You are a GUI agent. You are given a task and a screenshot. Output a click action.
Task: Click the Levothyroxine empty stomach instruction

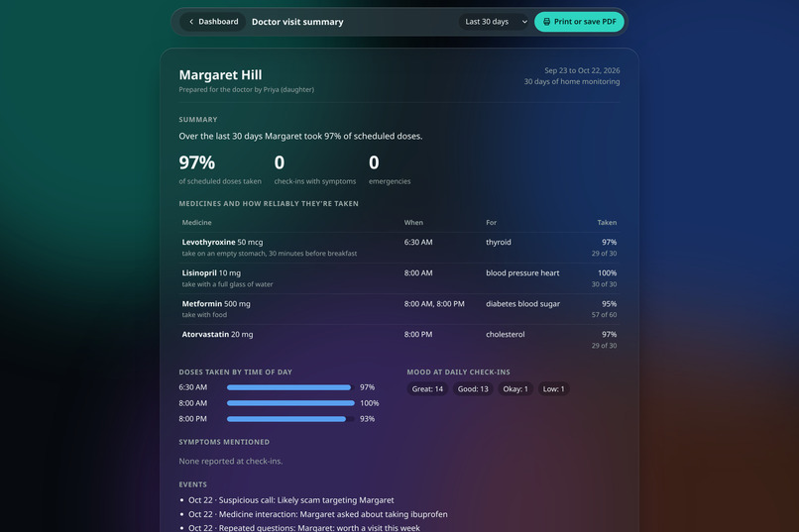click(269, 254)
